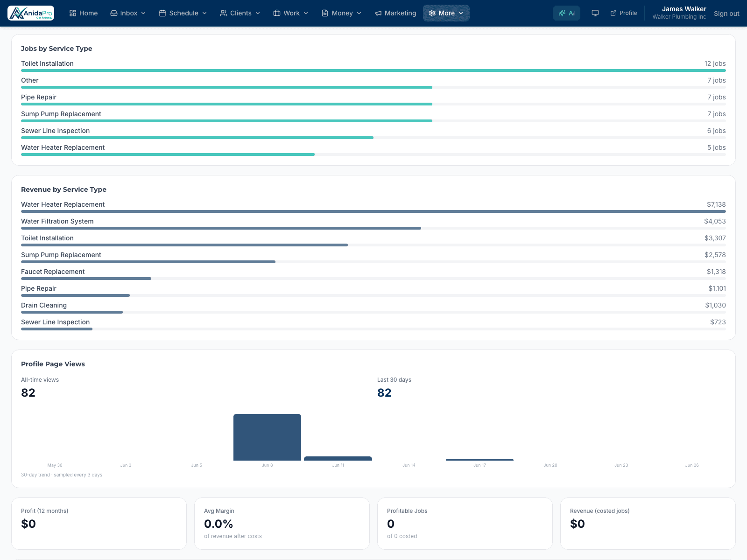Image resolution: width=747 pixels, height=560 pixels.
Task: Expand the Schedule dropdown chevron
Action: pyautogui.click(x=204, y=13)
